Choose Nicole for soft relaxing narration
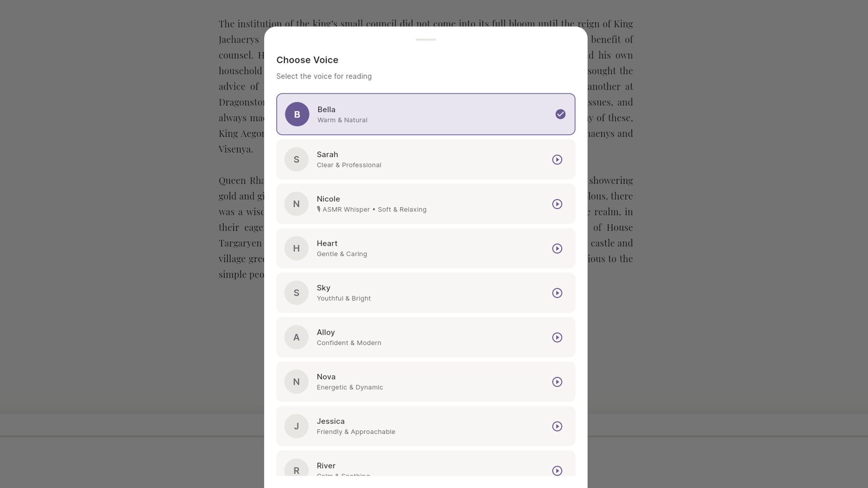The width and height of the screenshot is (868, 488). click(425, 204)
